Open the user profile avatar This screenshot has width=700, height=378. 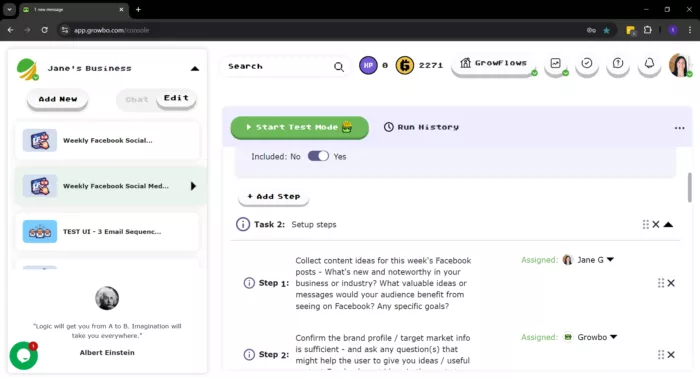pos(679,65)
